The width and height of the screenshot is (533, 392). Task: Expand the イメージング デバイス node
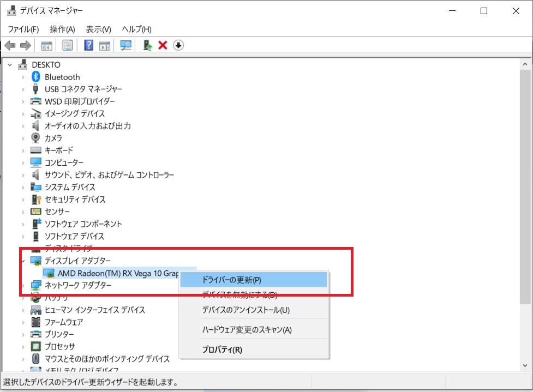(23, 114)
